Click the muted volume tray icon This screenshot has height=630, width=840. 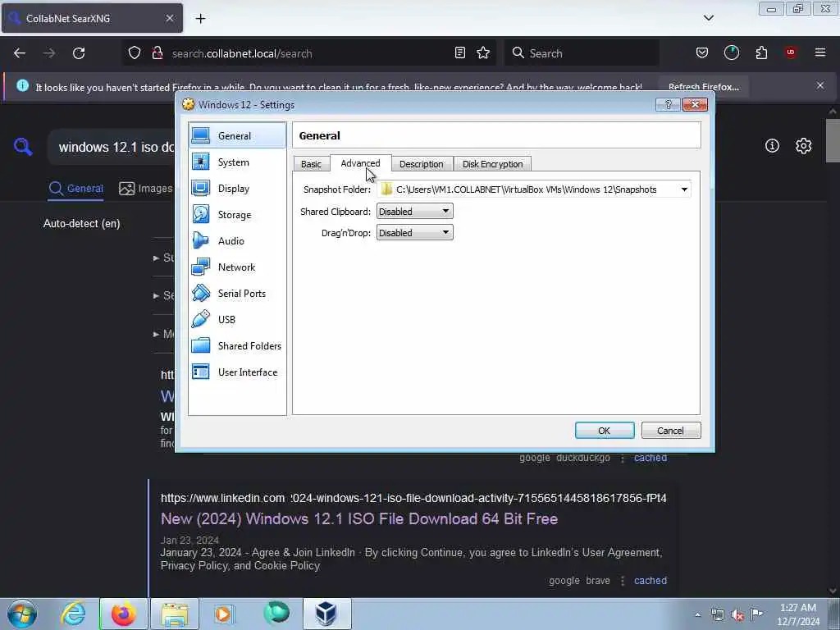point(737,614)
